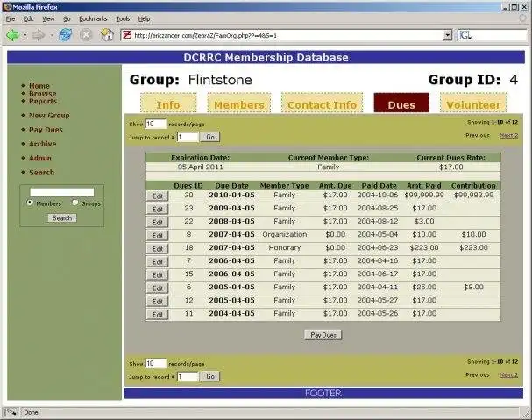Open the New Group sidebar link
This screenshot has height=420, width=532.
[x=49, y=116]
